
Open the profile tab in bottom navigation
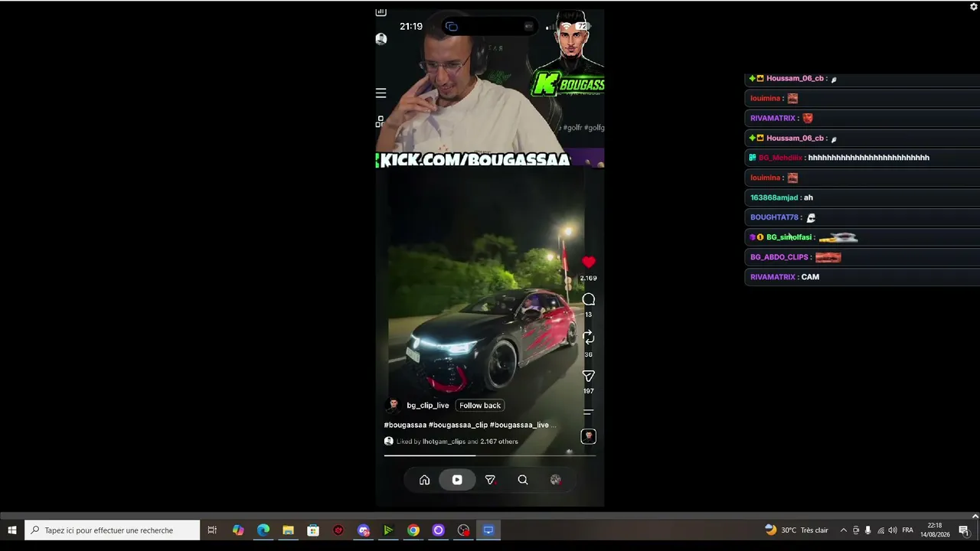[556, 480]
